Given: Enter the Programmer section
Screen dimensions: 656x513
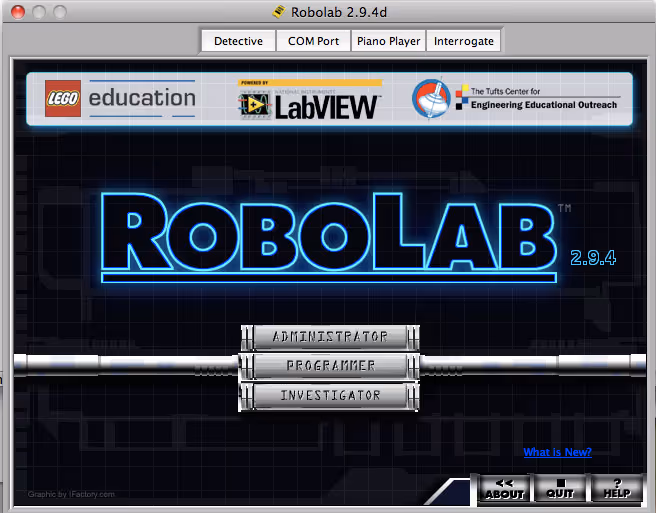Looking at the screenshot, I should pos(330,366).
